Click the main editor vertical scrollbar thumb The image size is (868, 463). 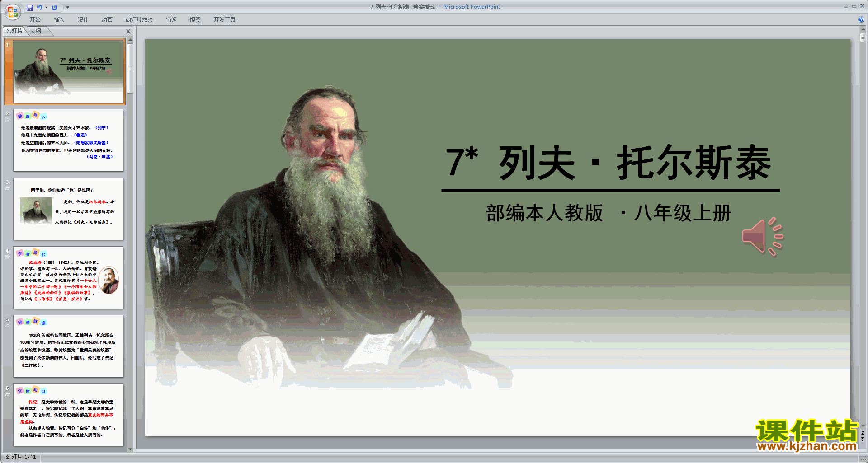(x=863, y=37)
